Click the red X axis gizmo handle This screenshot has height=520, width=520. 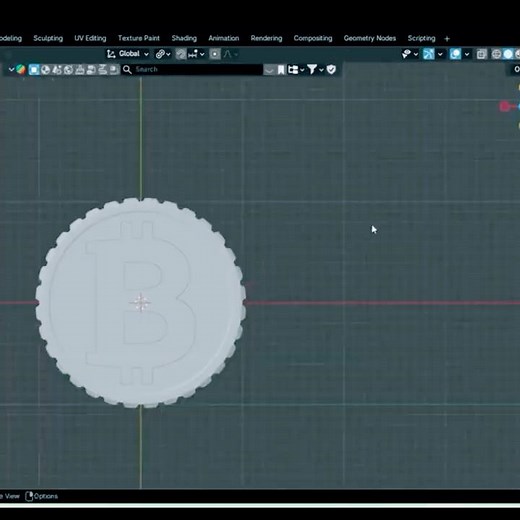click(505, 106)
